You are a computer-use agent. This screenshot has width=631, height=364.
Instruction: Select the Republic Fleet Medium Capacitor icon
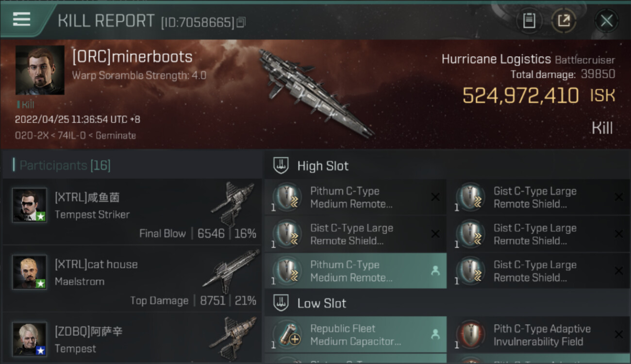[x=287, y=334]
